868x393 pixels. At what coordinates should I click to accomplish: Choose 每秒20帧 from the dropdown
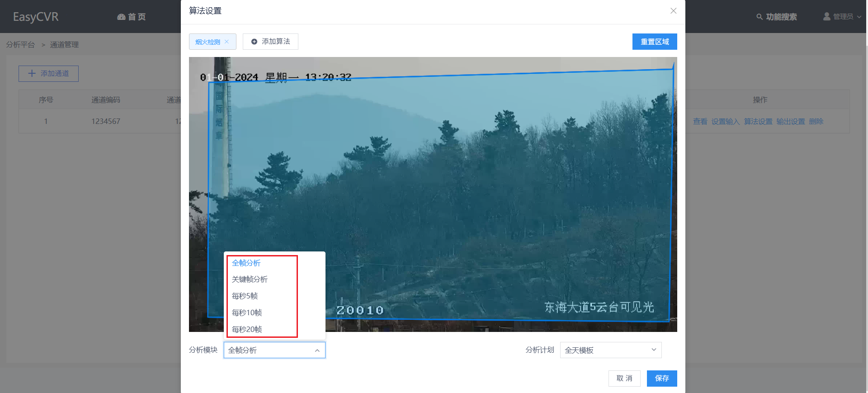click(x=247, y=329)
